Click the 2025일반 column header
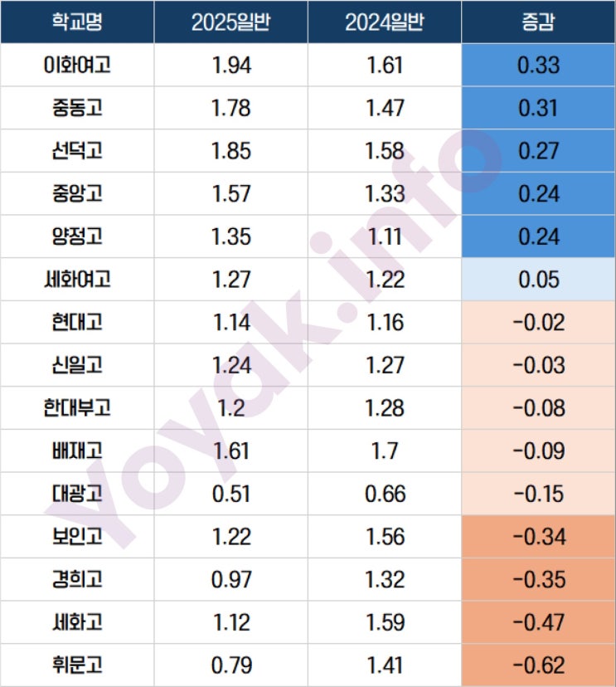This screenshot has width=616, height=687. [230, 22]
